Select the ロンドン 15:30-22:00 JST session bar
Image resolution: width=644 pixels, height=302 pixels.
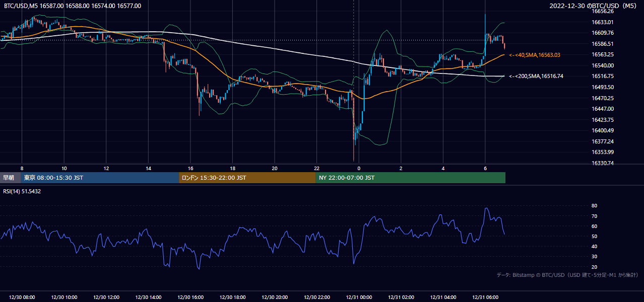coord(247,178)
